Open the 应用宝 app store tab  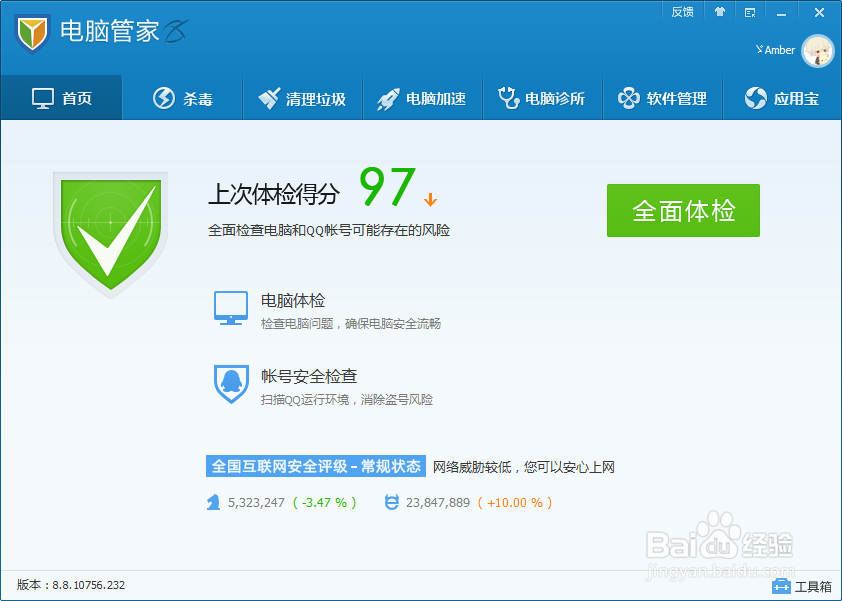(x=782, y=98)
